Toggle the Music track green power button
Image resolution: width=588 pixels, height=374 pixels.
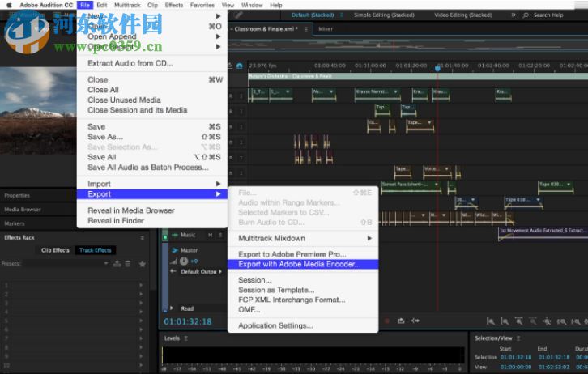point(165,236)
